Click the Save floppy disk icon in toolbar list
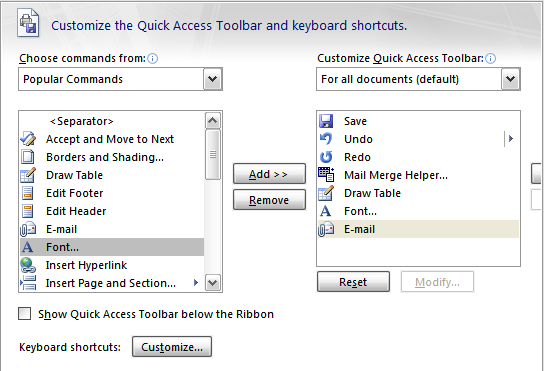Screen dimensions: 544x371 326,121
